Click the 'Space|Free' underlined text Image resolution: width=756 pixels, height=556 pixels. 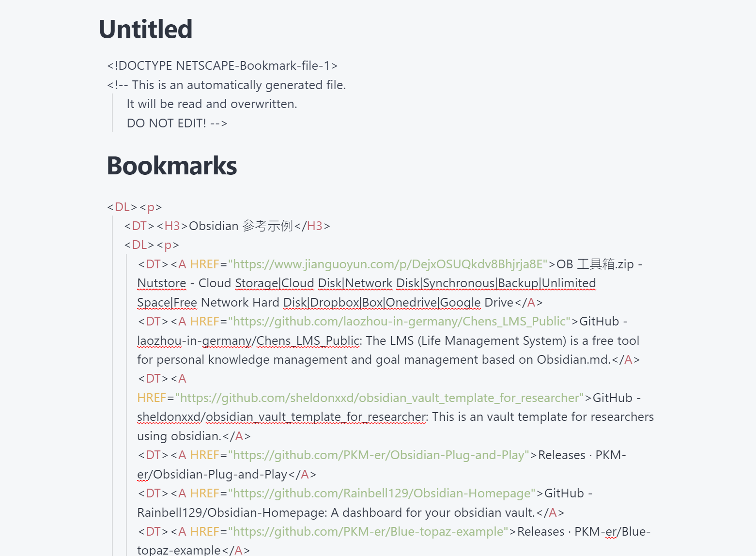tap(167, 302)
